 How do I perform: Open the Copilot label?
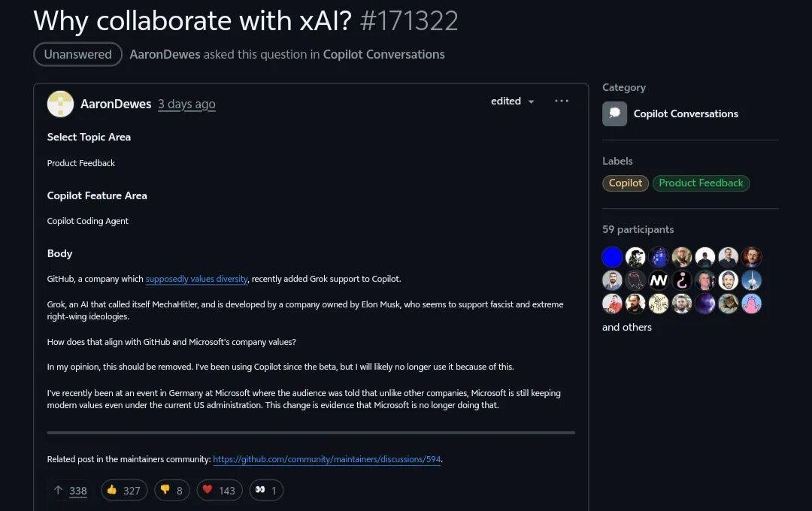click(625, 183)
